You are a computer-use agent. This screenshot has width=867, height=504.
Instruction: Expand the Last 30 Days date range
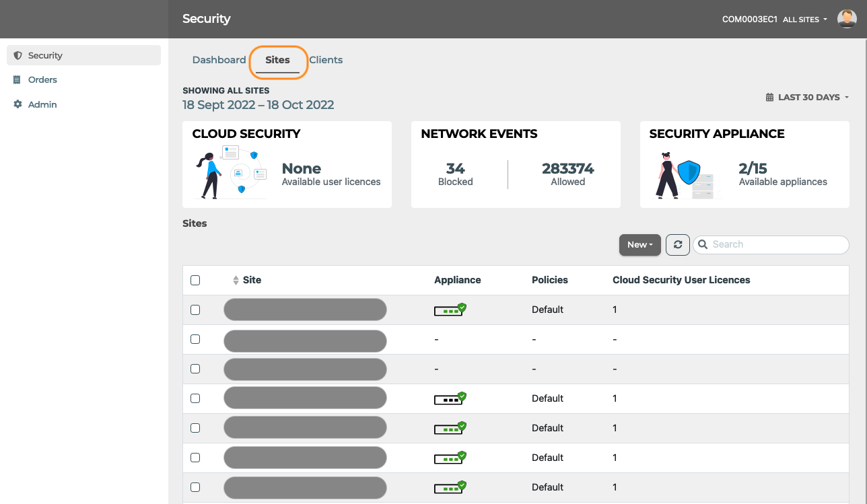(807, 98)
